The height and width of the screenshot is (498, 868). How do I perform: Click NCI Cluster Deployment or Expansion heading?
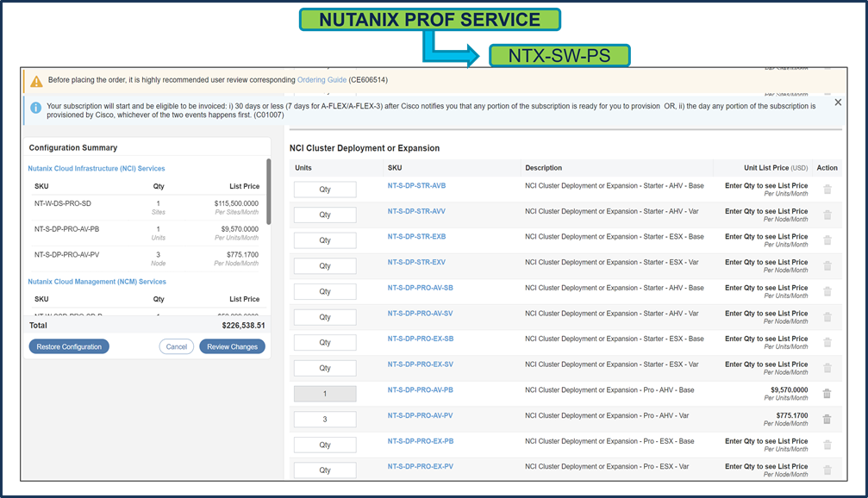point(365,148)
